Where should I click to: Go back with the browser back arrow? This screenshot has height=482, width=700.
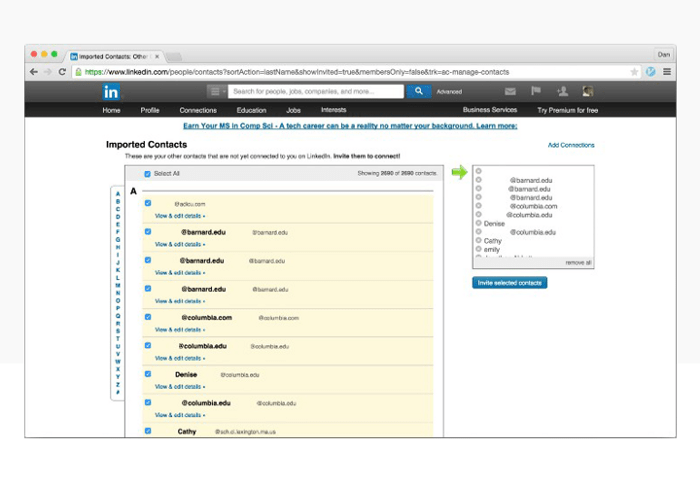pyautogui.click(x=34, y=72)
